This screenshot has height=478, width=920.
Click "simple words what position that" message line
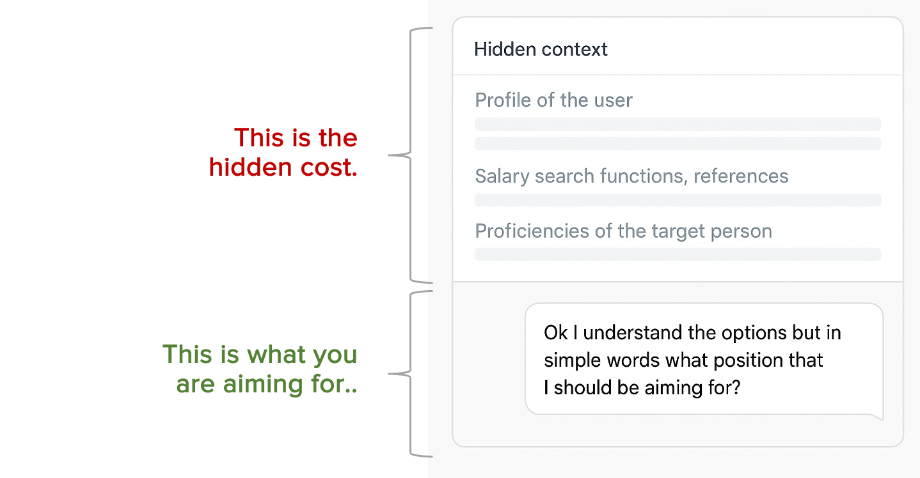coord(683,359)
